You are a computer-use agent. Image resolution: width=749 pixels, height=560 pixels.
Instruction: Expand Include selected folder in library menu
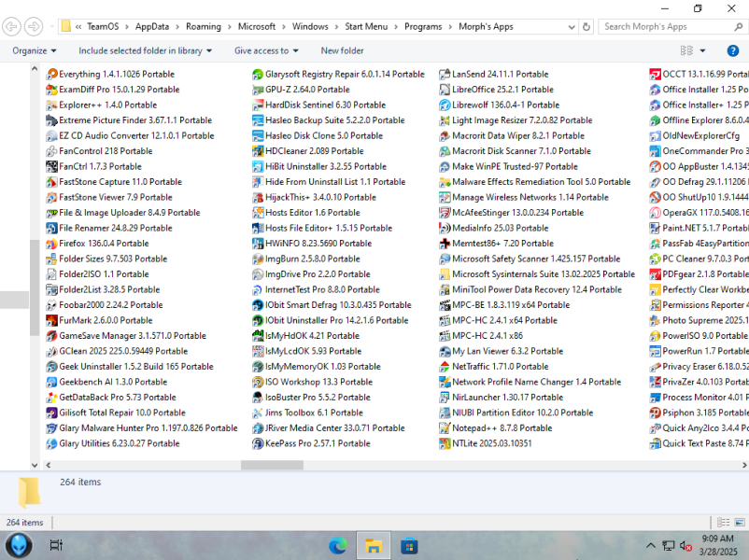[145, 50]
